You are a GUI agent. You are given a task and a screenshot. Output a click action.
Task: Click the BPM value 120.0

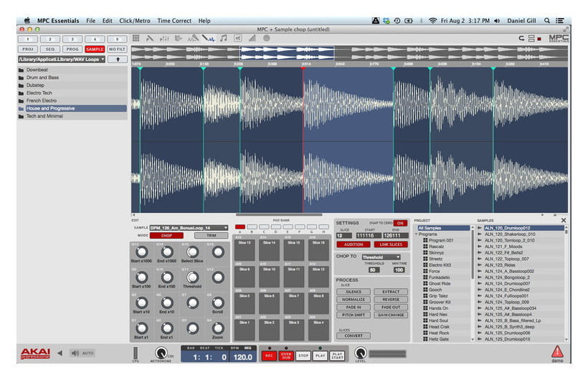click(243, 357)
